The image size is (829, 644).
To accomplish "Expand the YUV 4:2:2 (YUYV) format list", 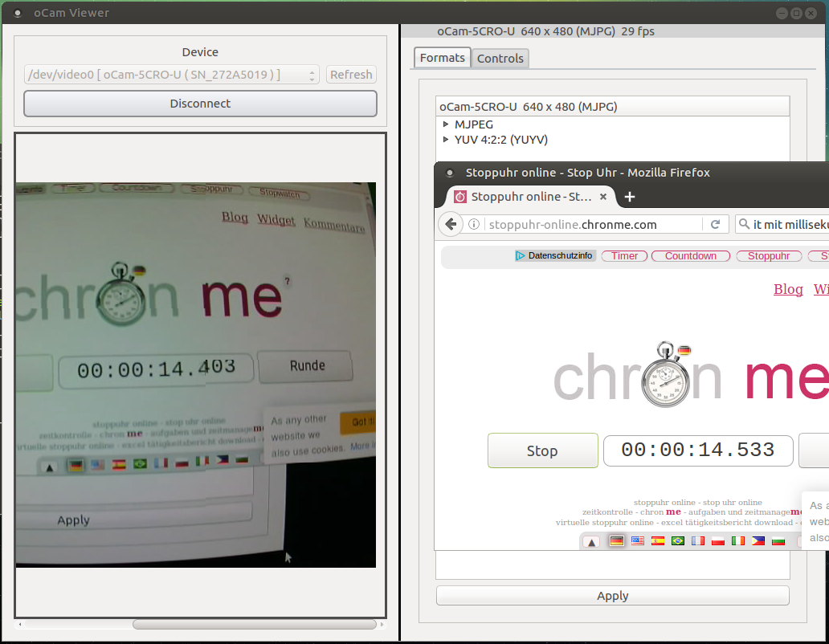I will [x=446, y=140].
